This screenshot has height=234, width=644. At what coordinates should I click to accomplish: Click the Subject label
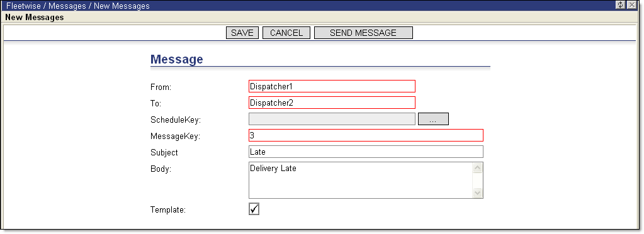coord(164,153)
